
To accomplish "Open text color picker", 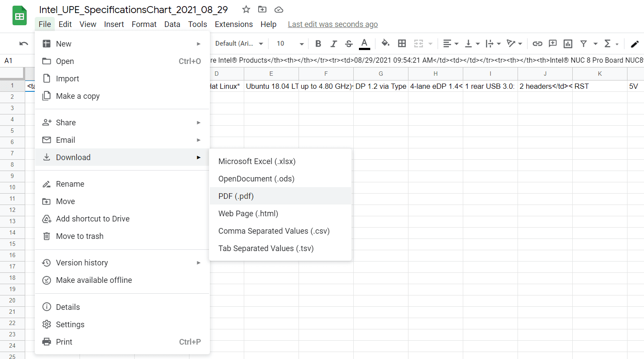I will [365, 44].
